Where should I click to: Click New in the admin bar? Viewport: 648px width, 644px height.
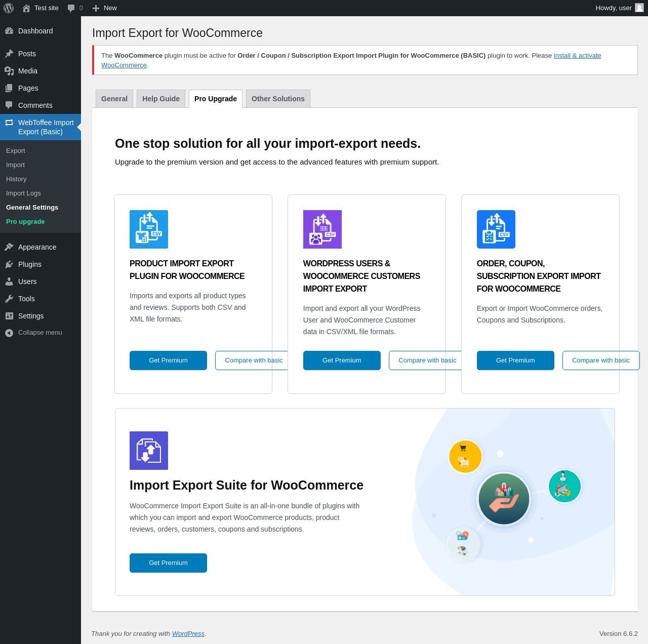tap(105, 8)
